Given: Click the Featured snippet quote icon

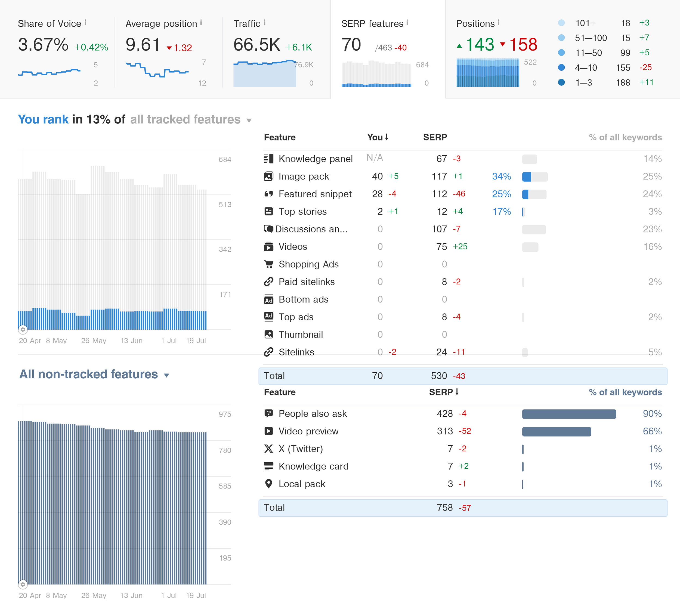Looking at the screenshot, I should tap(269, 194).
